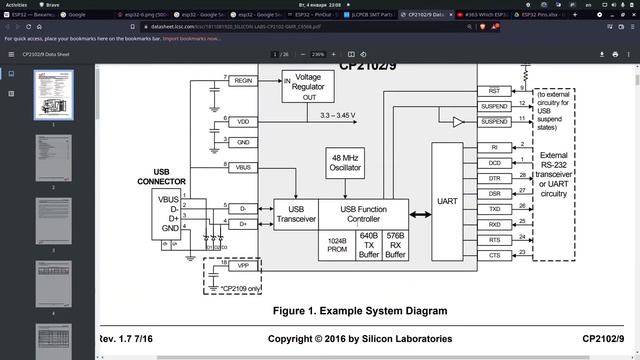This screenshot has height=360, width=640.
Task: Switch to the #363 Which ESP32 tab
Action: coord(482,15)
